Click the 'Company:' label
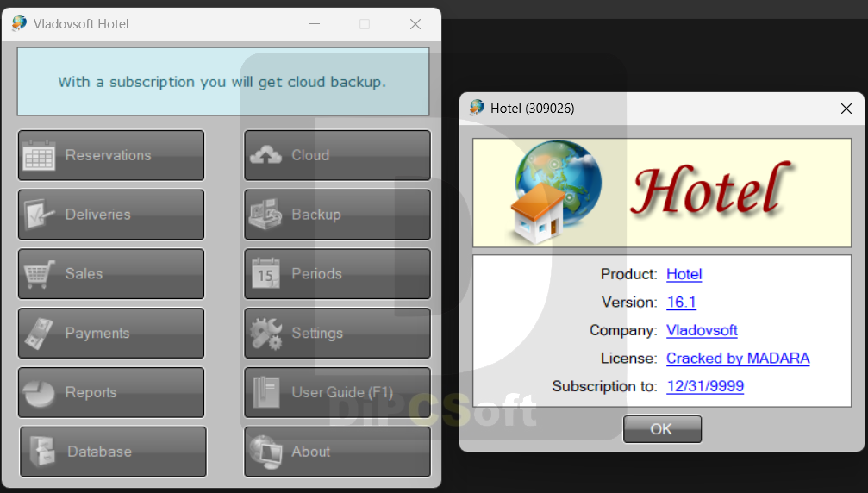868x493 pixels. (623, 330)
